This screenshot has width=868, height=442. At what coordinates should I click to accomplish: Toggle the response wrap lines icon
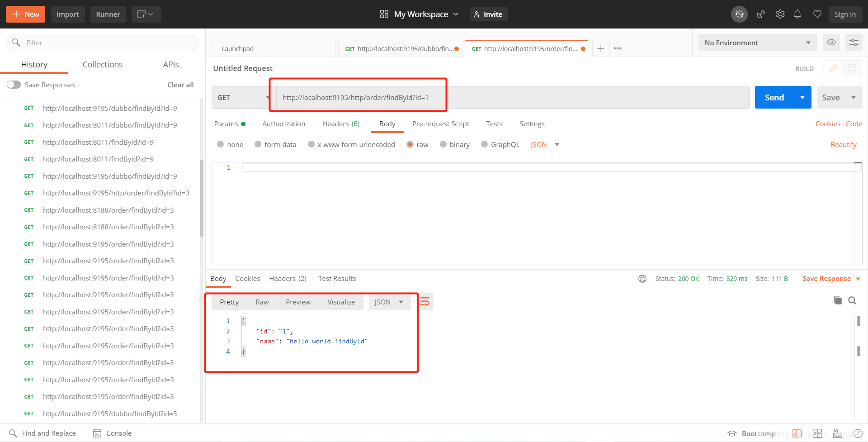(x=425, y=302)
